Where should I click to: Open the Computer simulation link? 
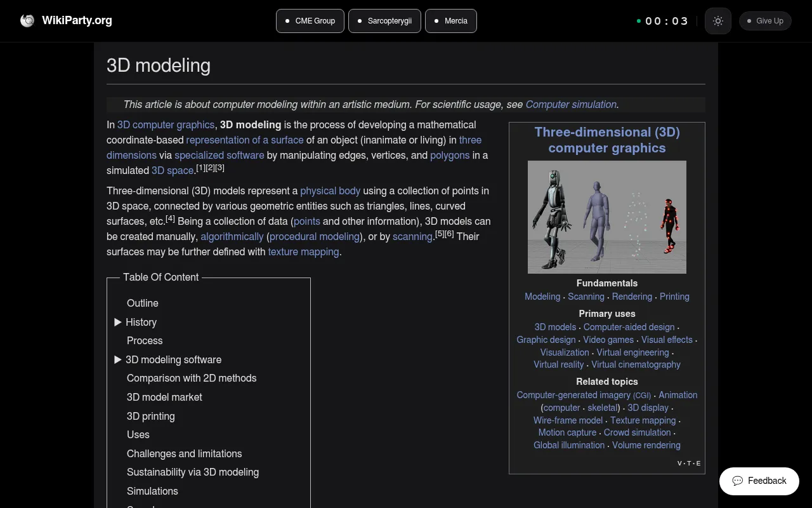coord(571,104)
